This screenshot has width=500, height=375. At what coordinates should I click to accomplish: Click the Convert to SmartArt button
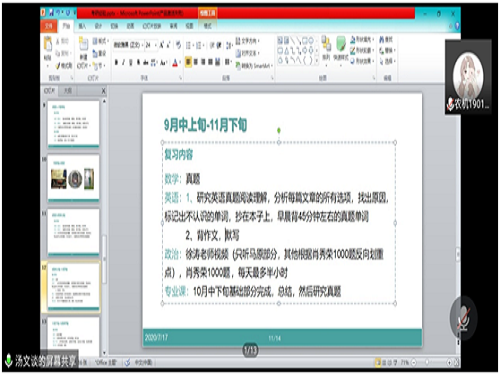[x=253, y=66]
